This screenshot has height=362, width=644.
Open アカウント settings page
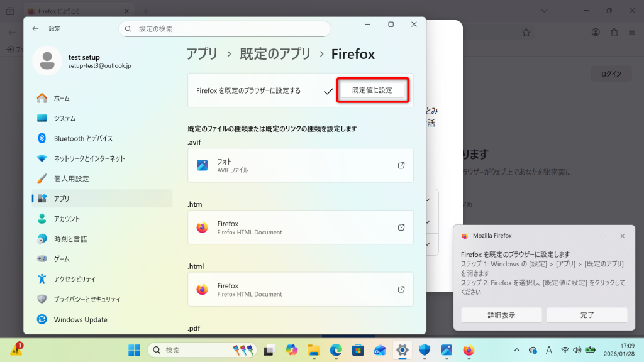[67, 219]
